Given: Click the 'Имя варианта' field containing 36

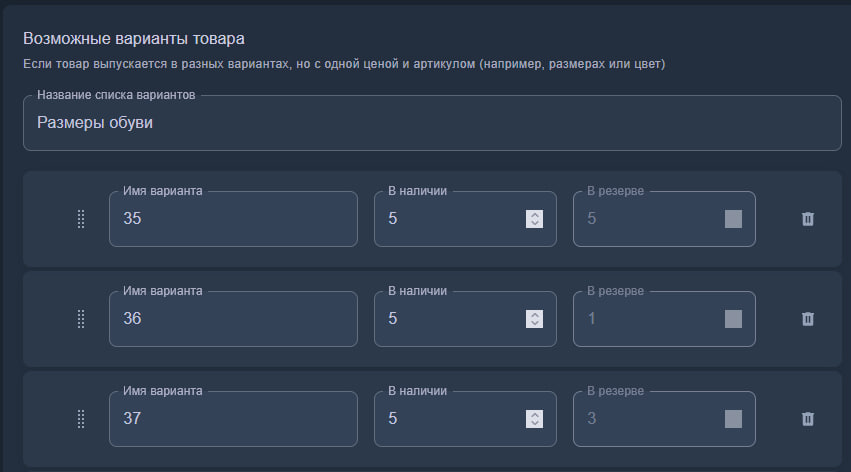Looking at the screenshot, I should pos(232,319).
